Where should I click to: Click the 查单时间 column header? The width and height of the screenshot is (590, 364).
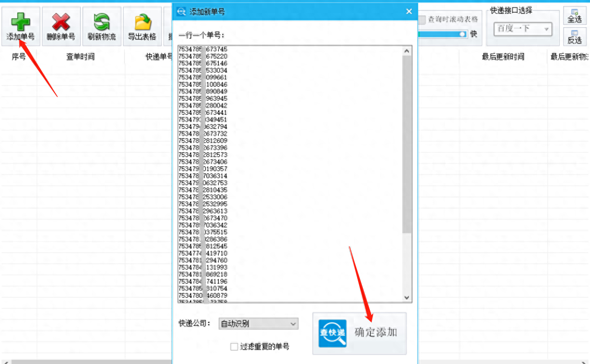pyautogui.click(x=80, y=57)
